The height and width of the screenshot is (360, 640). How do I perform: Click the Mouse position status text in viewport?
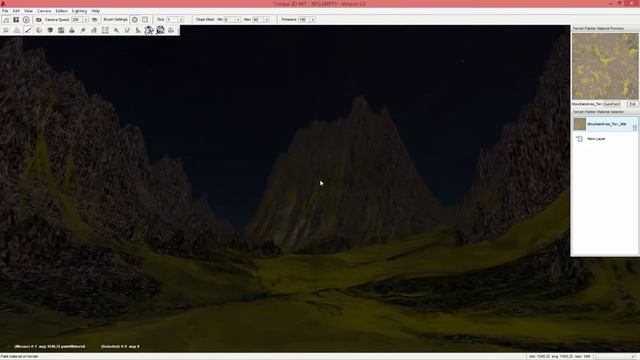[50, 347]
